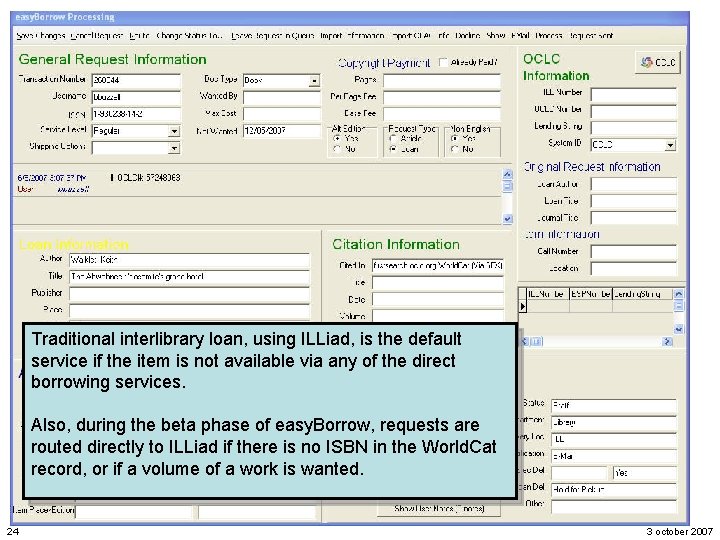Click the Show User Notes button

tap(439, 509)
